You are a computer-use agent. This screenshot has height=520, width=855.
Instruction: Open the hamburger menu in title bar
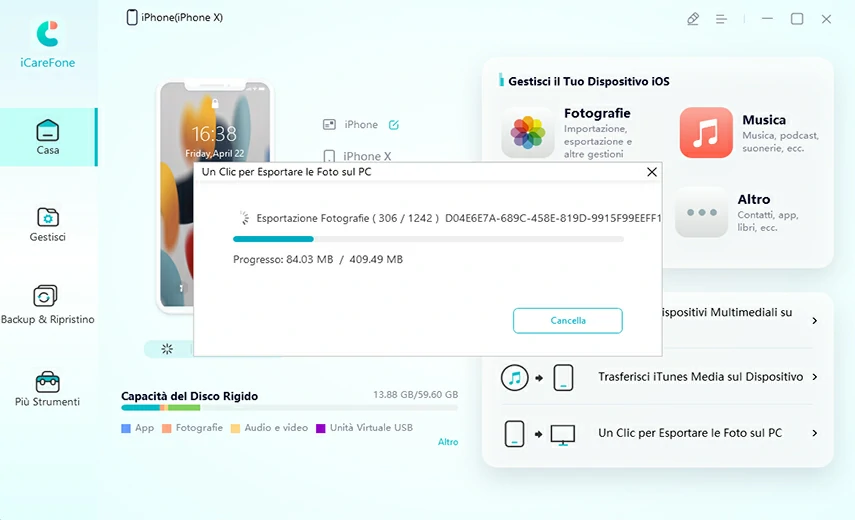[x=721, y=19]
